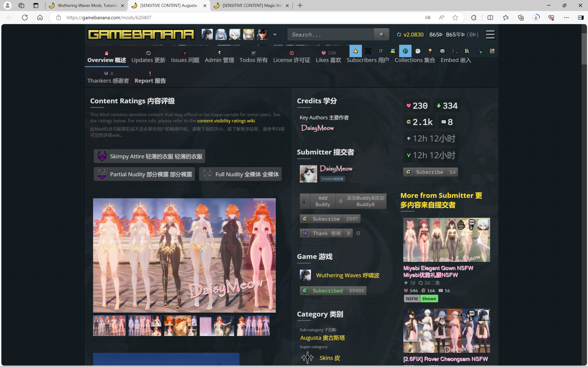This screenshot has width=588, height=367.
Task: Click the globe icon in toolbar
Action: point(405,51)
